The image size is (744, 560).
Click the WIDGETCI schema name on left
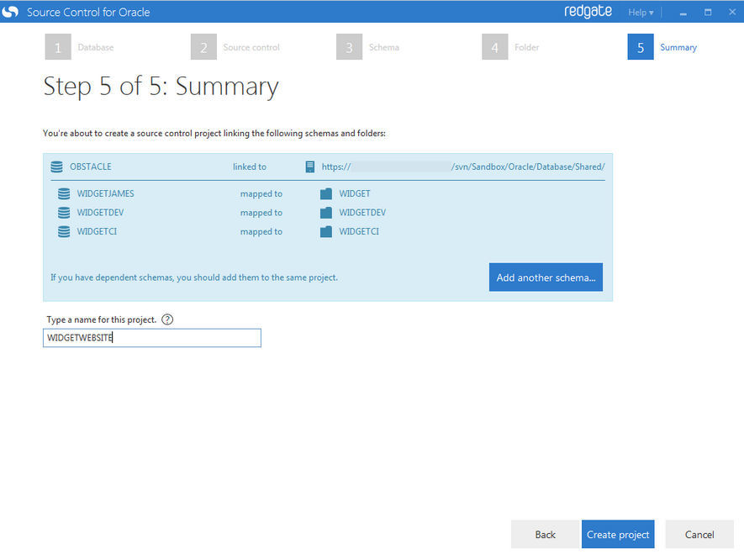click(97, 231)
